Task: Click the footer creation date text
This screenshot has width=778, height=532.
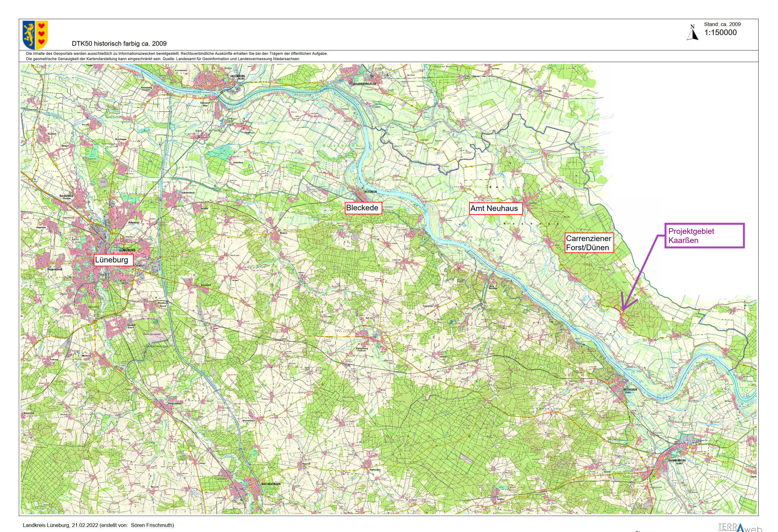Action: point(98,525)
